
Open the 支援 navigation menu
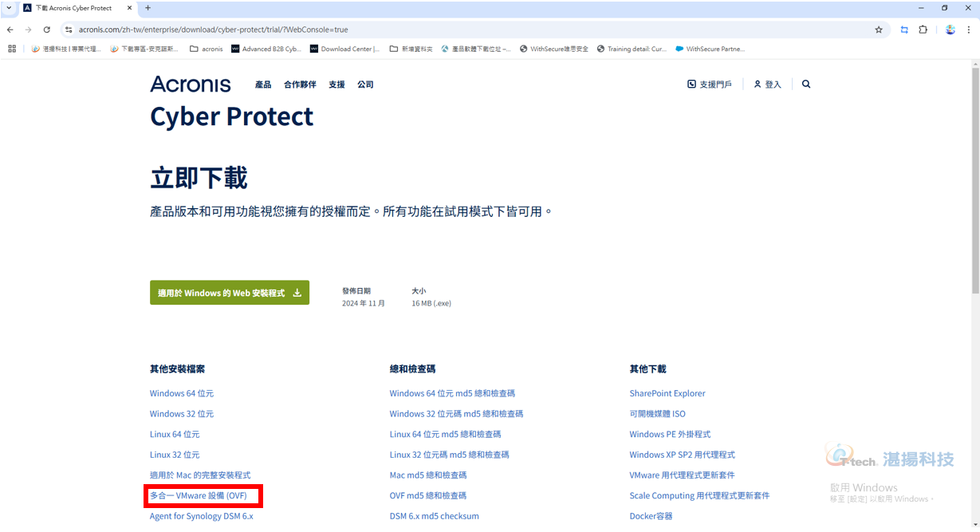337,85
